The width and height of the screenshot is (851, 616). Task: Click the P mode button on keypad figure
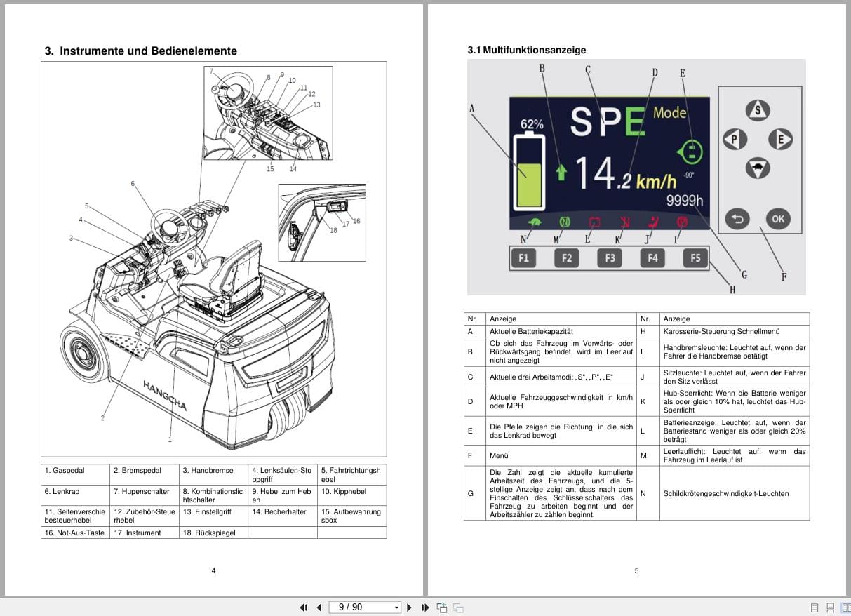point(734,140)
